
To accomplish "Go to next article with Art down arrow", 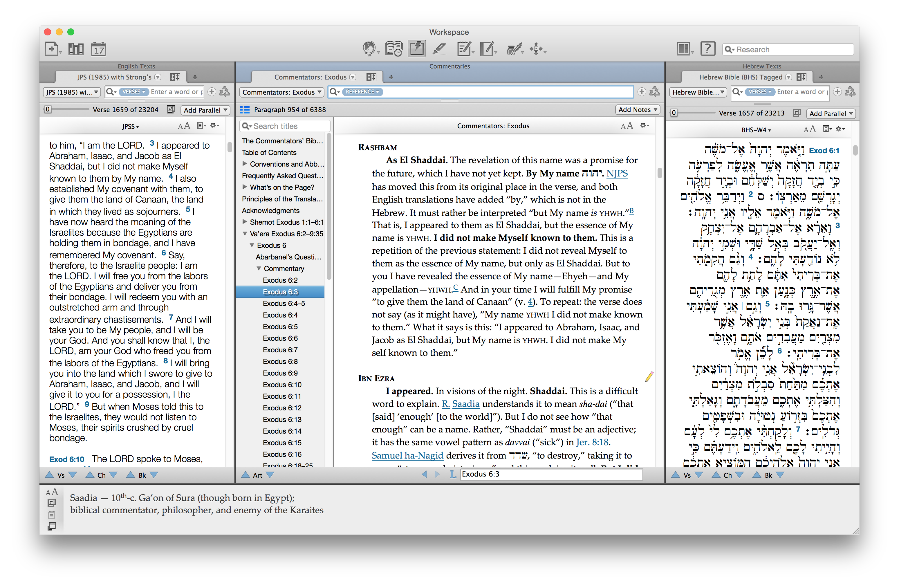I will pyautogui.click(x=270, y=475).
